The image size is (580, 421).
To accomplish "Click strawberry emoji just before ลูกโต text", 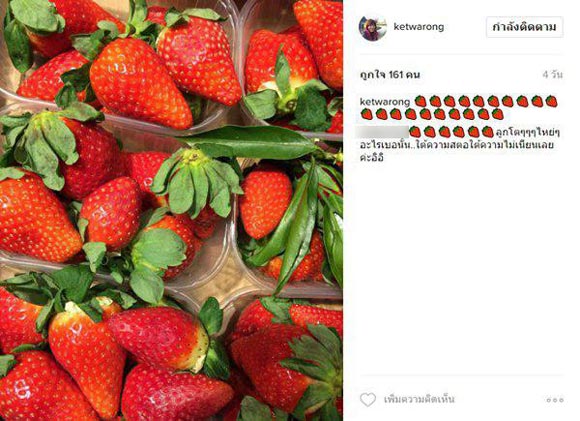I will click(488, 132).
